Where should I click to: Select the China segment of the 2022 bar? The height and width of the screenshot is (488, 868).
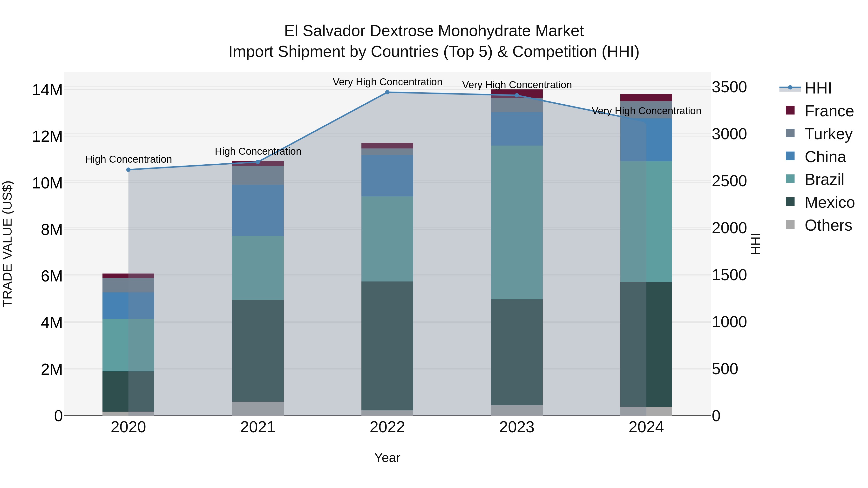pos(387,175)
